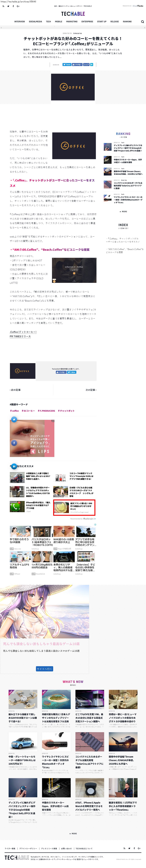Select the #チャットボット keyword tag
Screen dimensions: 146x868
click(66, 411)
